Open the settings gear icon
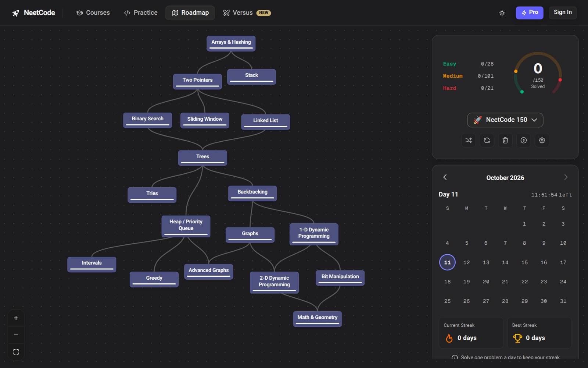The height and width of the screenshot is (368, 588). coord(542,140)
